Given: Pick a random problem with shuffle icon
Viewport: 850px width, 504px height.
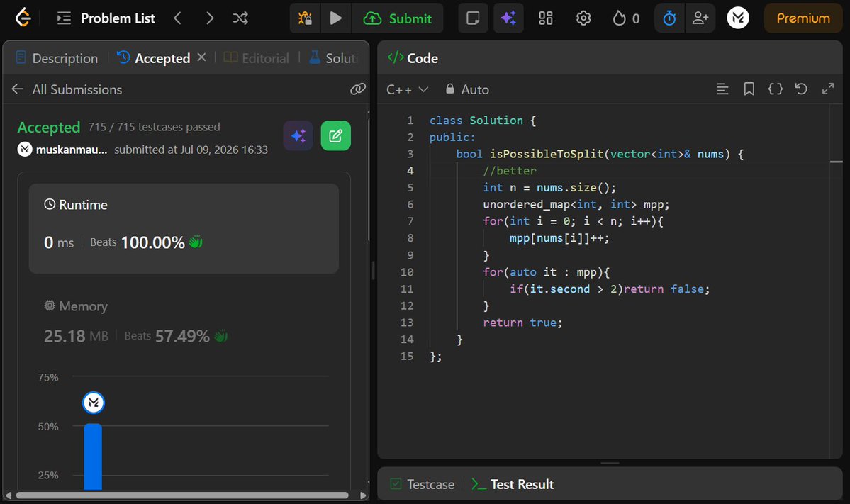Looking at the screenshot, I should [x=241, y=18].
